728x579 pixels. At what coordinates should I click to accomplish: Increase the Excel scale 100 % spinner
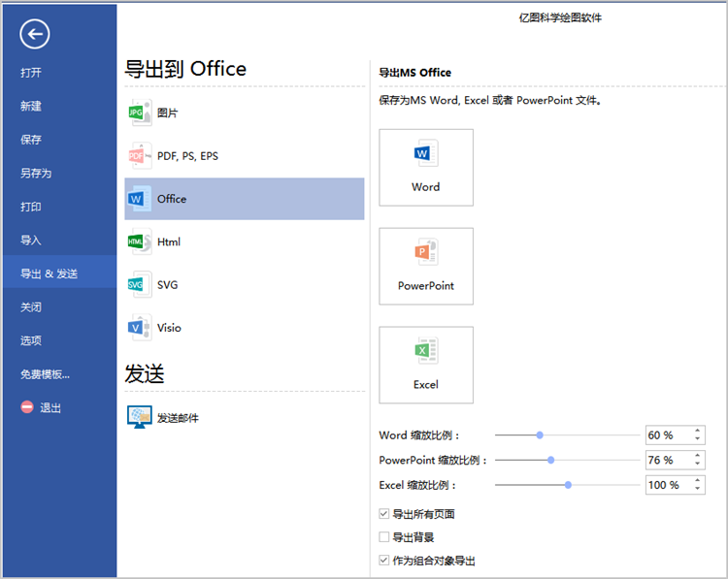pyautogui.click(x=697, y=480)
